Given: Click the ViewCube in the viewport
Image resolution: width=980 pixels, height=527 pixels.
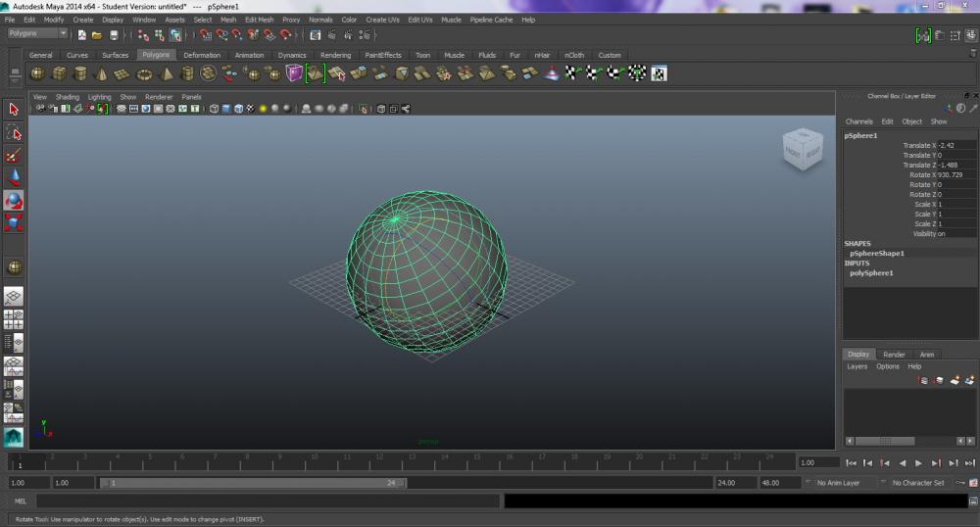Looking at the screenshot, I should click(x=802, y=150).
